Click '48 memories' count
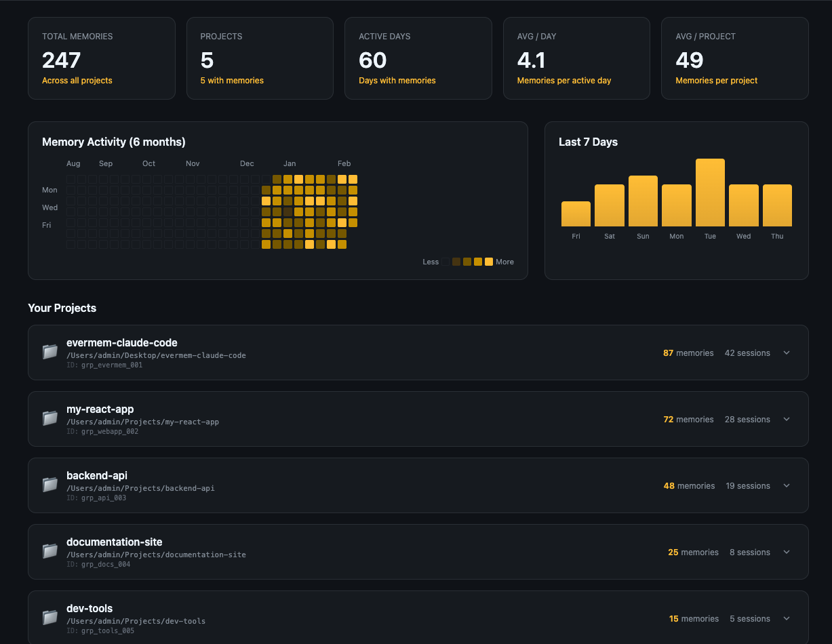The height and width of the screenshot is (644, 832). pos(689,486)
